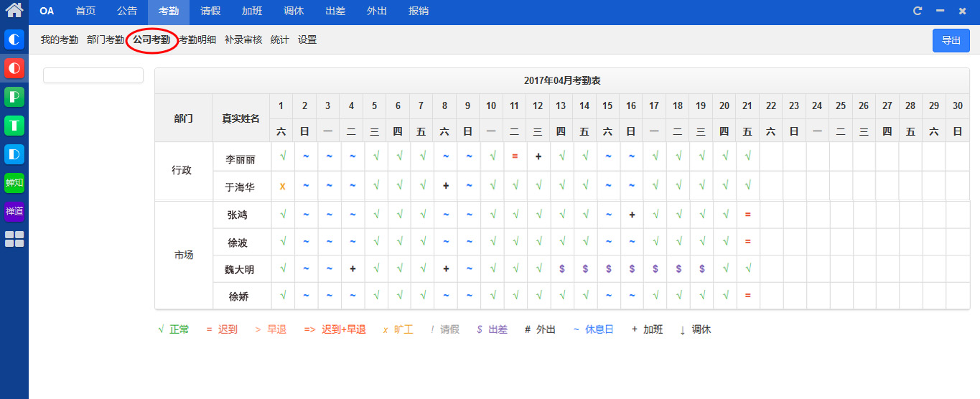Click the 行政 department cell

coord(182,171)
